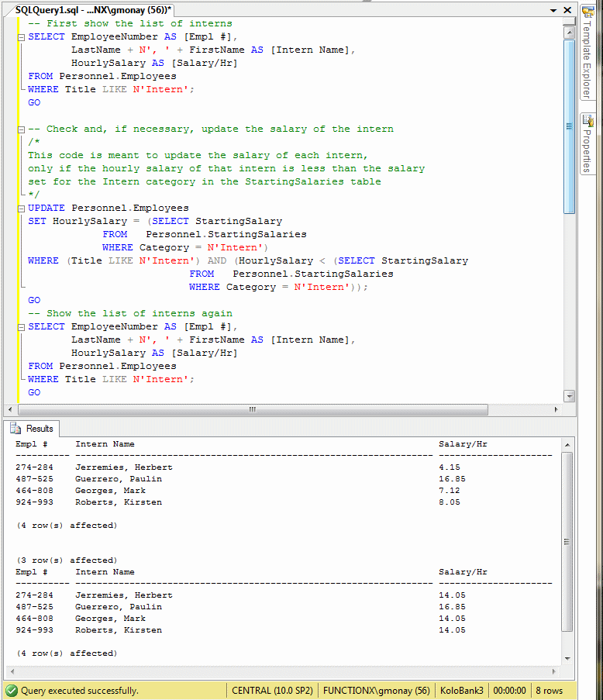603x700 pixels.
Task: Click first 'Jerremies, Herbert' result row
Action: (x=124, y=467)
